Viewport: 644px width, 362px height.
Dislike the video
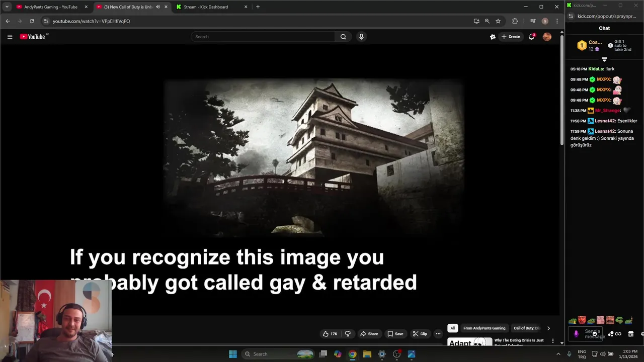click(347, 334)
